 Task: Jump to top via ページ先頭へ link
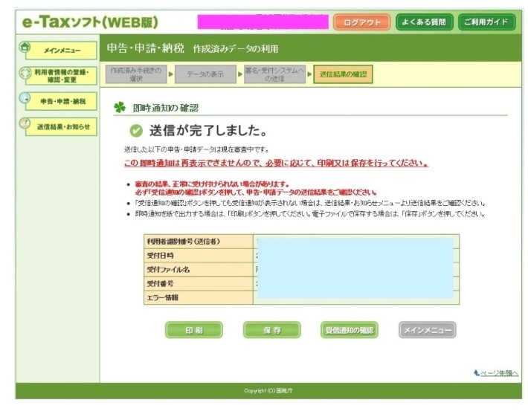point(495,373)
